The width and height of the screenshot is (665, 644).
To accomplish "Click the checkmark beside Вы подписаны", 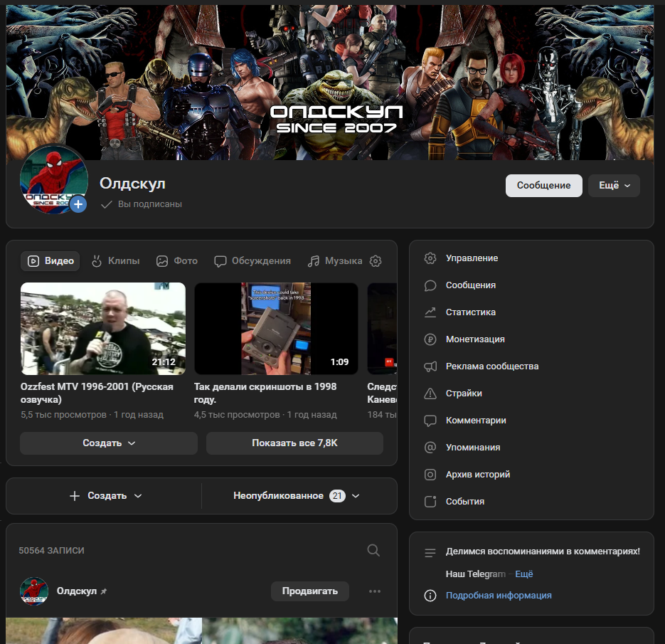I will tap(107, 204).
